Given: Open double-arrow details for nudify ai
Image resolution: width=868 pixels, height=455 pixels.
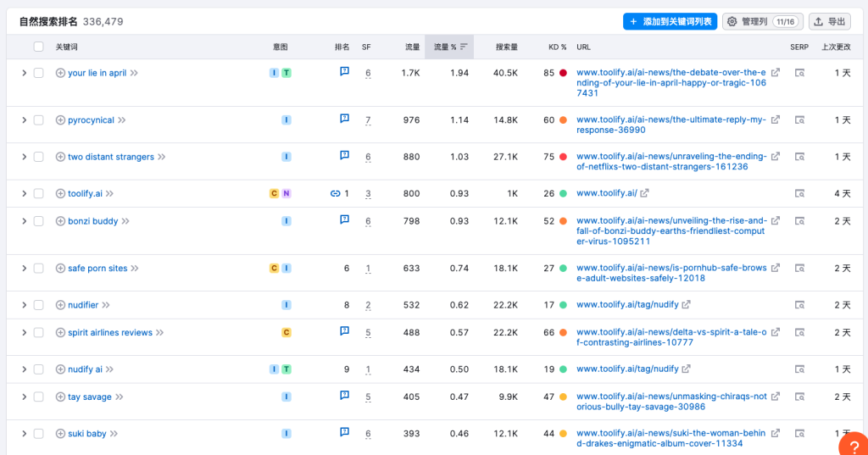Looking at the screenshot, I should tap(109, 369).
